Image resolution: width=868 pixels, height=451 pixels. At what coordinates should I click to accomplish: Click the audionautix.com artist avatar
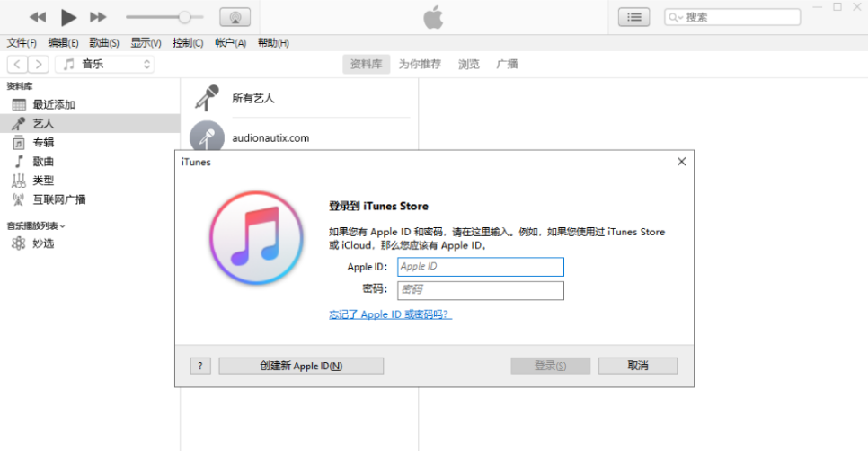(x=207, y=136)
